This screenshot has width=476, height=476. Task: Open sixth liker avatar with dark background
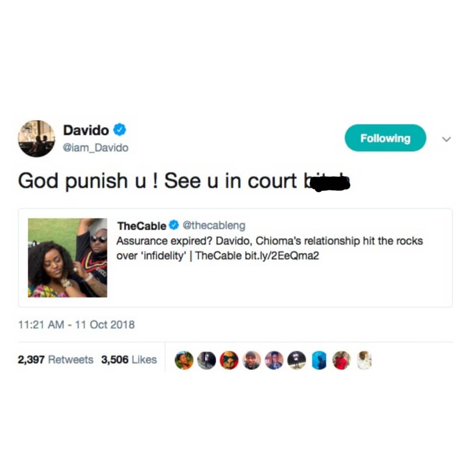(x=297, y=360)
